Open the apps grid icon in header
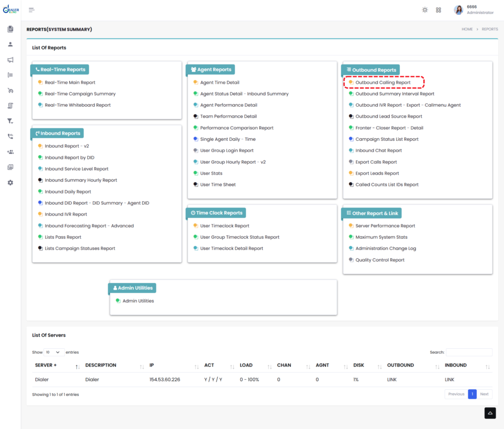The image size is (504, 429). (x=439, y=10)
